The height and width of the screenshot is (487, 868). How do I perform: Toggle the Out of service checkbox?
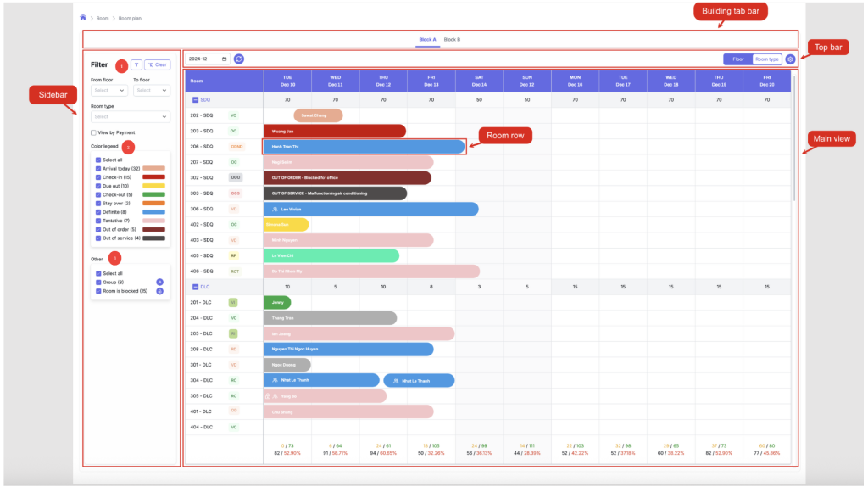click(x=98, y=238)
